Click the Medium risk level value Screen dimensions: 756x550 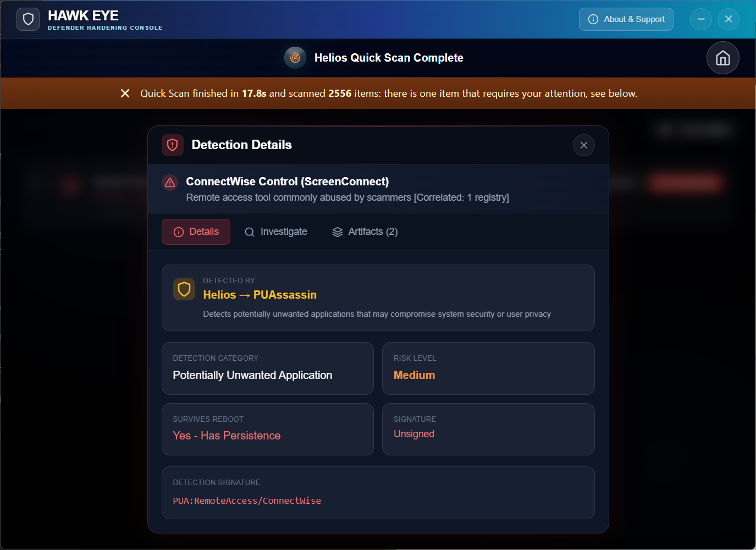[x=415, y=375]
